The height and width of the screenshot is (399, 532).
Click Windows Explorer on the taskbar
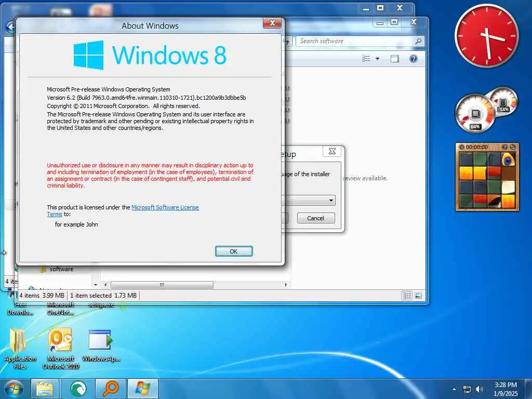click(45, 389)
